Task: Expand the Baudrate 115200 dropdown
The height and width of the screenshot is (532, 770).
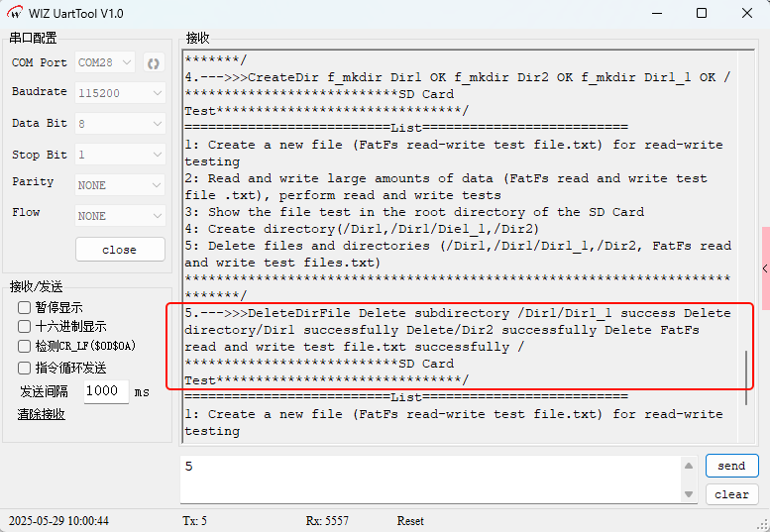Action: click(x=120, y=93)
